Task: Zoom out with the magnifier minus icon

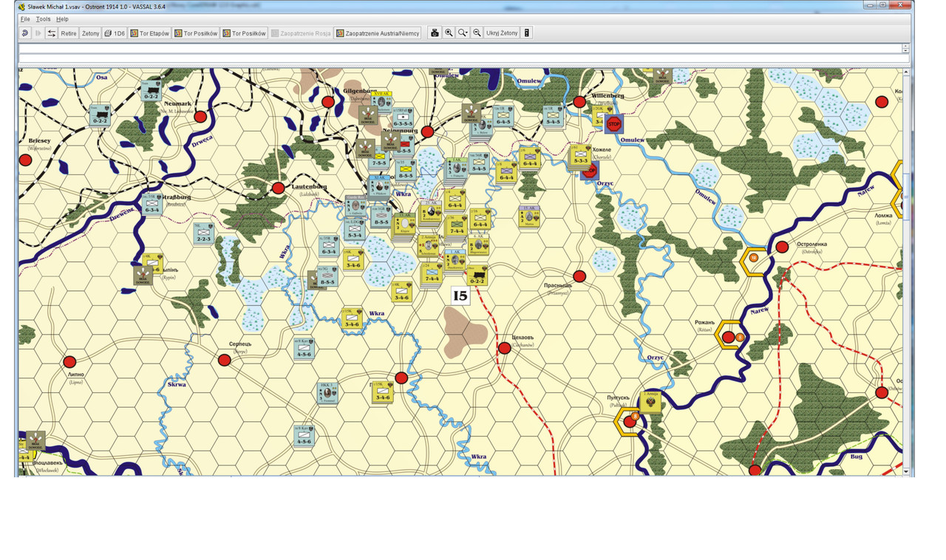Action: [477, 33]
